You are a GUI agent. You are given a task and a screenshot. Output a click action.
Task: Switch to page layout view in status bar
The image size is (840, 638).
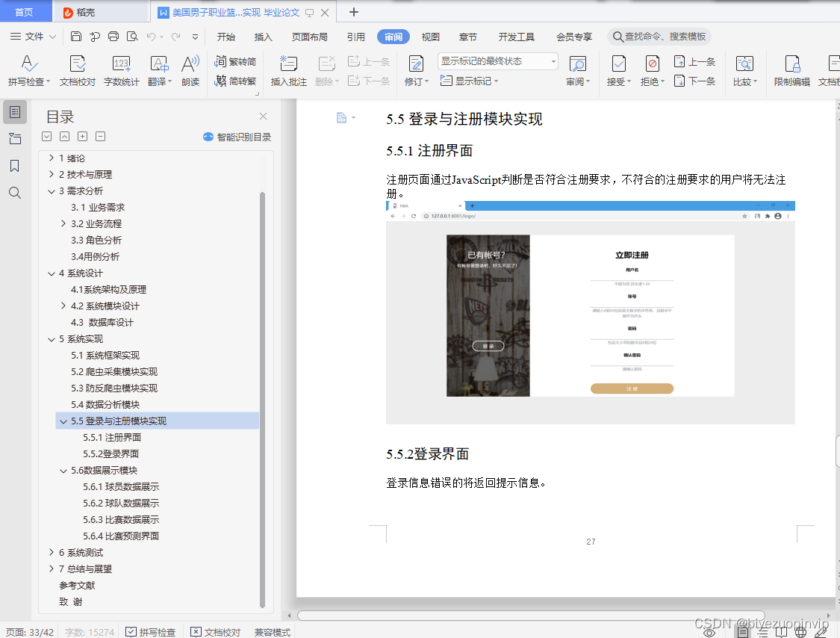pos(743,633)
